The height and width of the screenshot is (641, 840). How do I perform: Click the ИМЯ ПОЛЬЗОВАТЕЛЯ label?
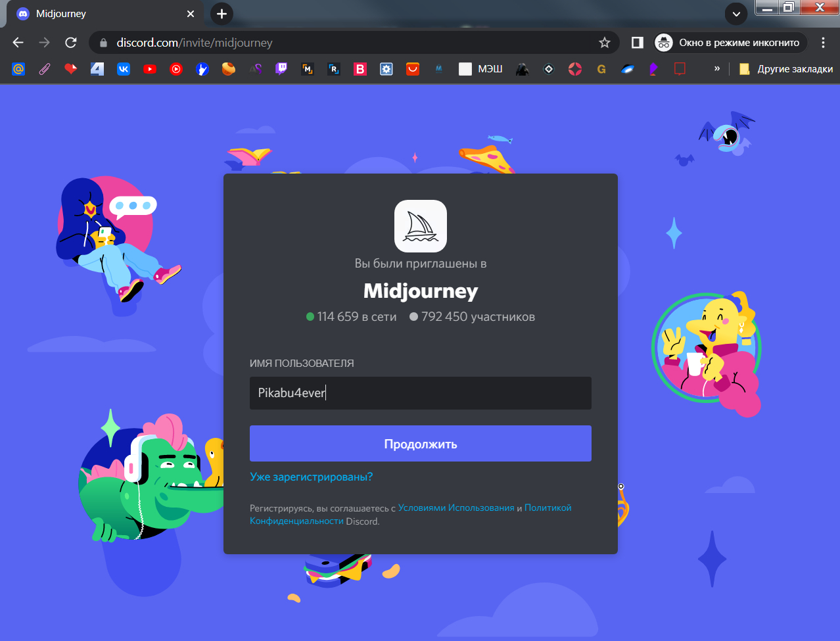pyautogui.click(x=302, y=363)
